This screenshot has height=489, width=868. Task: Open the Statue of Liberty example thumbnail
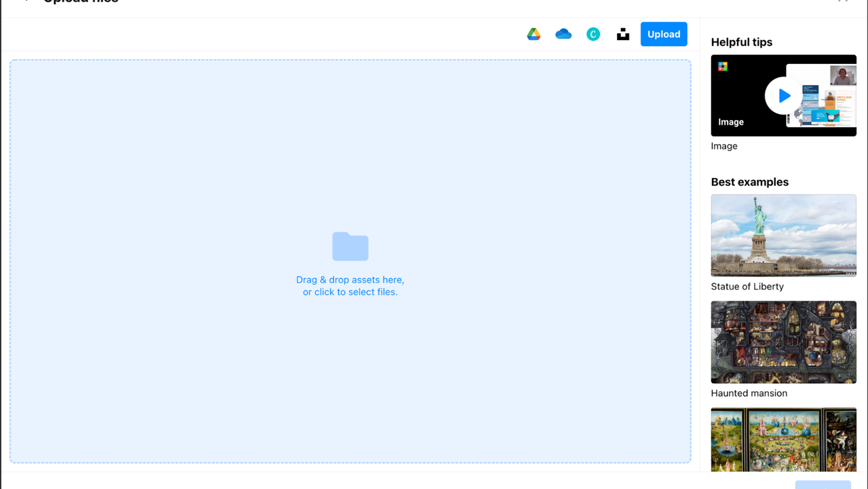[x=783, y=235]
